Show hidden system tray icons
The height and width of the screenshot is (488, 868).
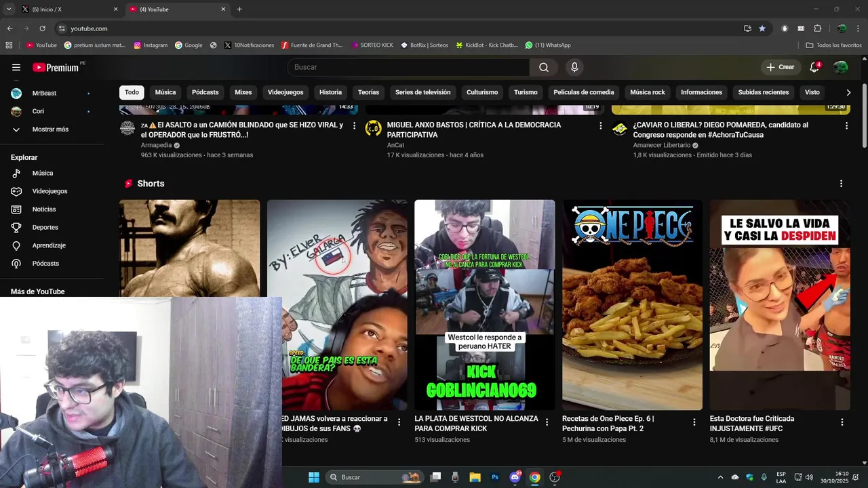click(x=720, y=477)
